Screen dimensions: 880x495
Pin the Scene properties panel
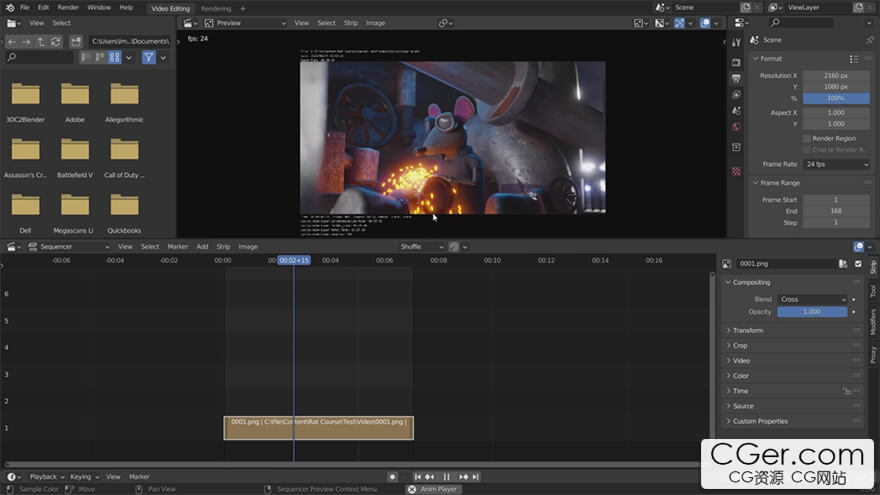click(x=869, y=40)
